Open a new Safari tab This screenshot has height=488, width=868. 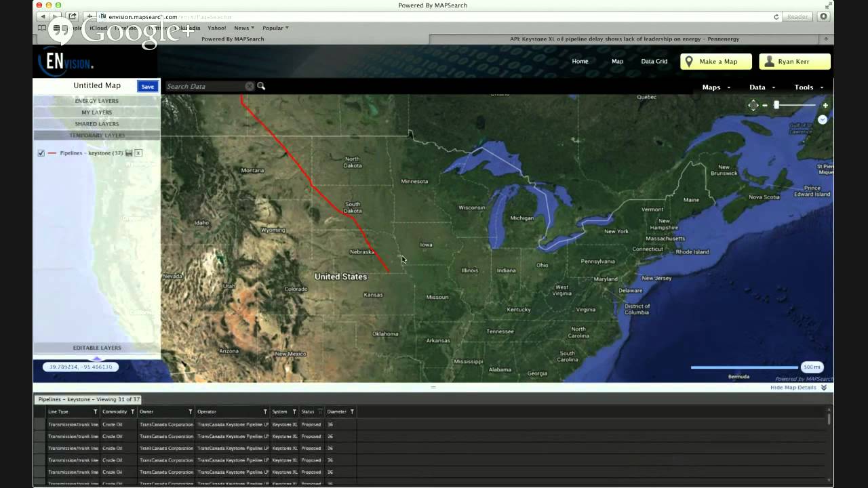pos(826,39)
